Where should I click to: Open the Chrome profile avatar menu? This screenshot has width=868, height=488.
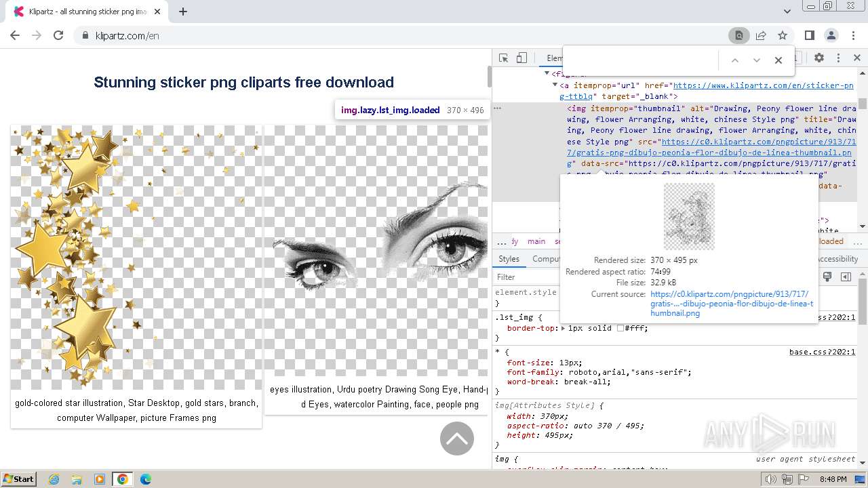[831, 35]
